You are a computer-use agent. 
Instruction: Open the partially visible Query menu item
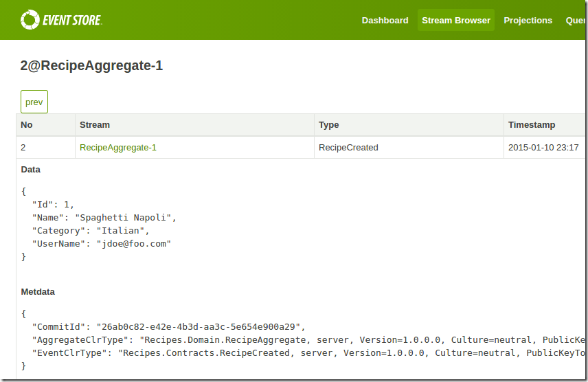(x=575, y=20)
